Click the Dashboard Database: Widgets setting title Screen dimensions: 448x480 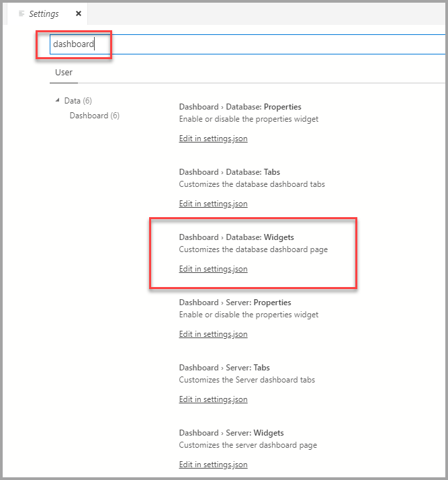point(236,237)
